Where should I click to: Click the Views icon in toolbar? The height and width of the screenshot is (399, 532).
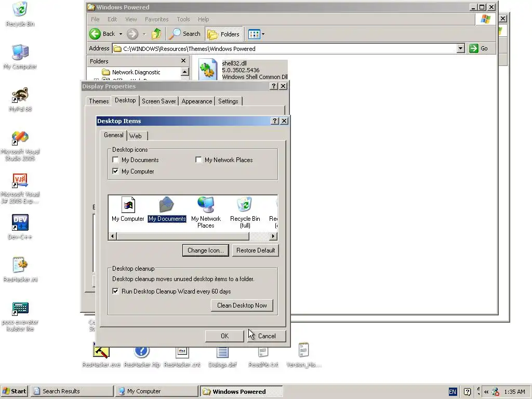(254, 34)
